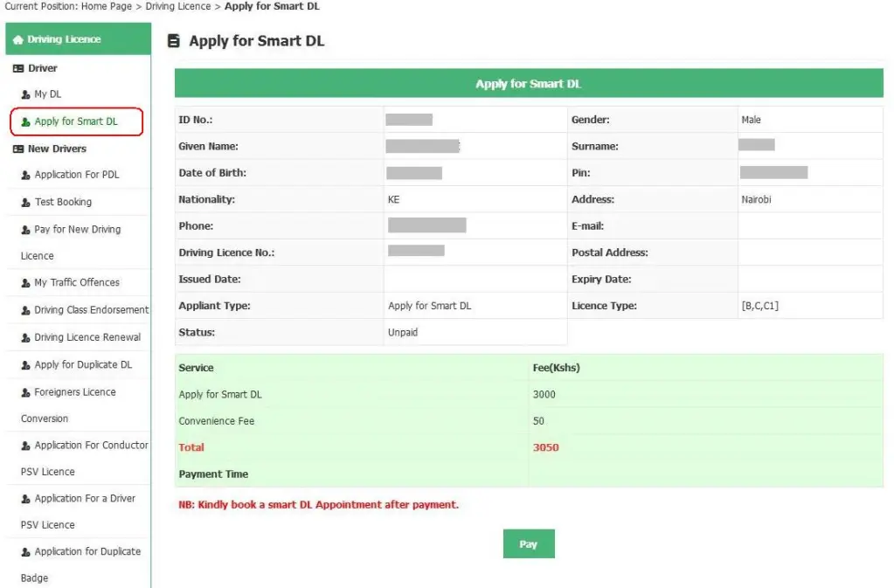Click the Apply for Smart DL service row
Image resolution: width=894 pixels, height=588 pixels.
pyautogui.click(x=220, y=394)
